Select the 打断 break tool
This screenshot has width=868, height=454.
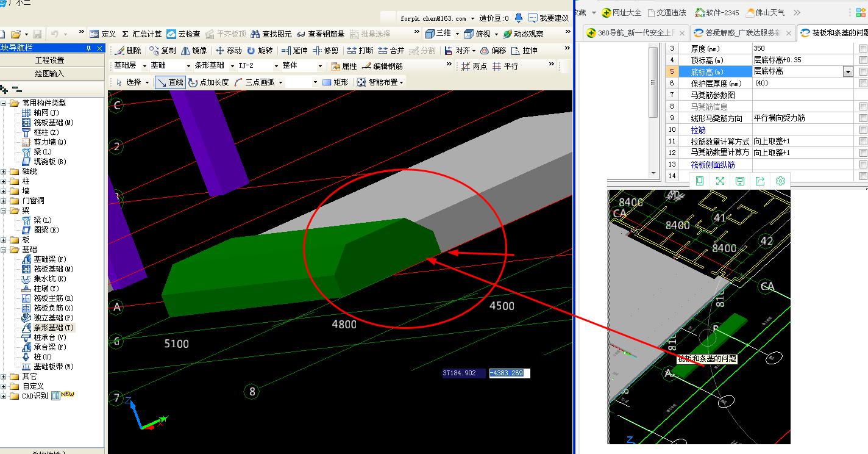360,51
